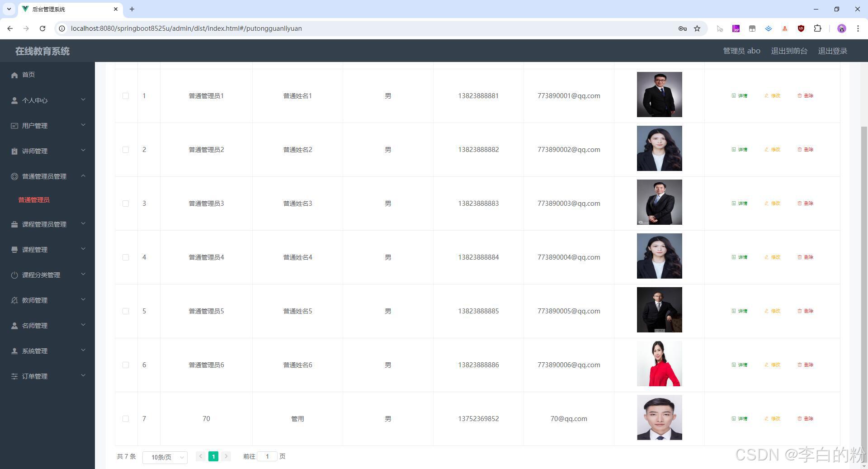Image resolution: width=868 pixels, height=469 pixels.
Task: Open the browser tab search dropdown
Action: point(9,9)
